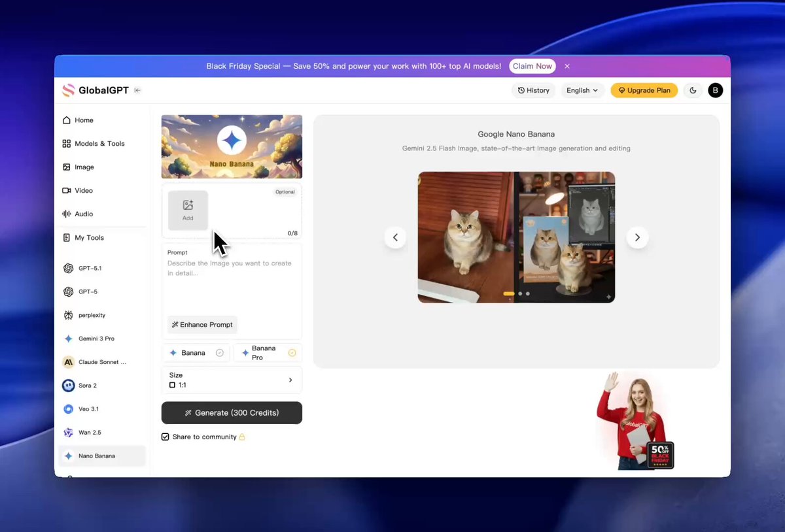Click into the Prompt text area

coord(232,286)
